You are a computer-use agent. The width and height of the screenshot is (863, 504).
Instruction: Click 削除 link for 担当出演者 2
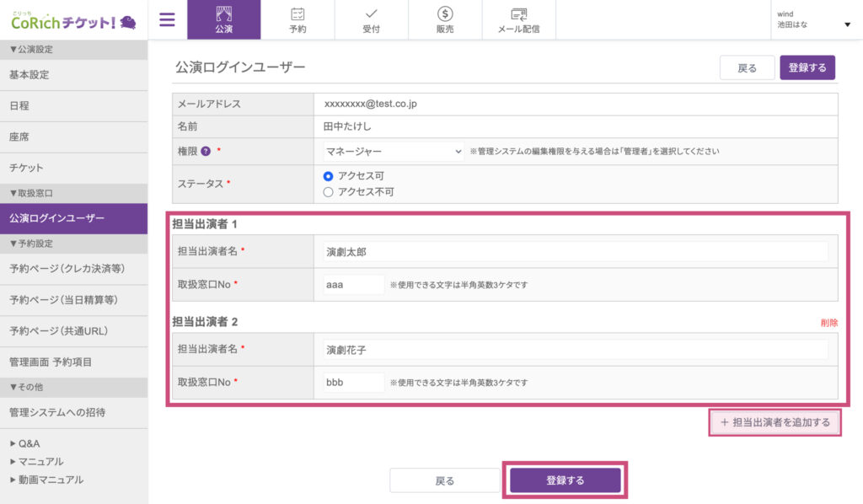coord(829,323)
